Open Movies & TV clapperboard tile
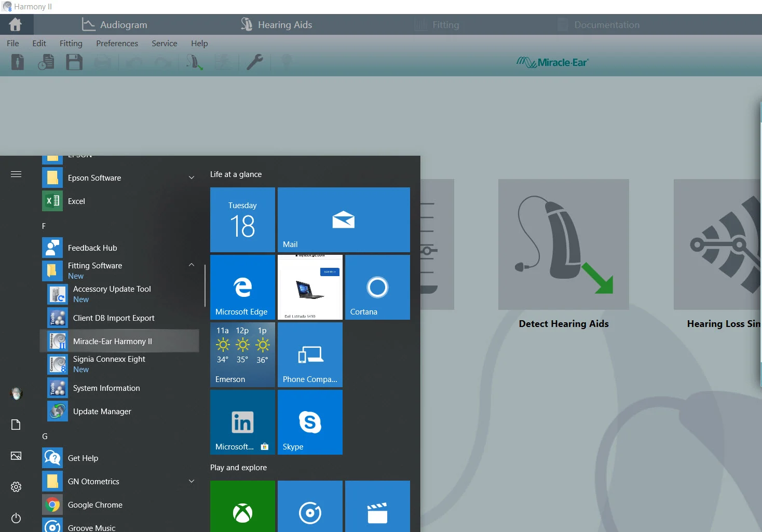 click(x=377, y=507)
